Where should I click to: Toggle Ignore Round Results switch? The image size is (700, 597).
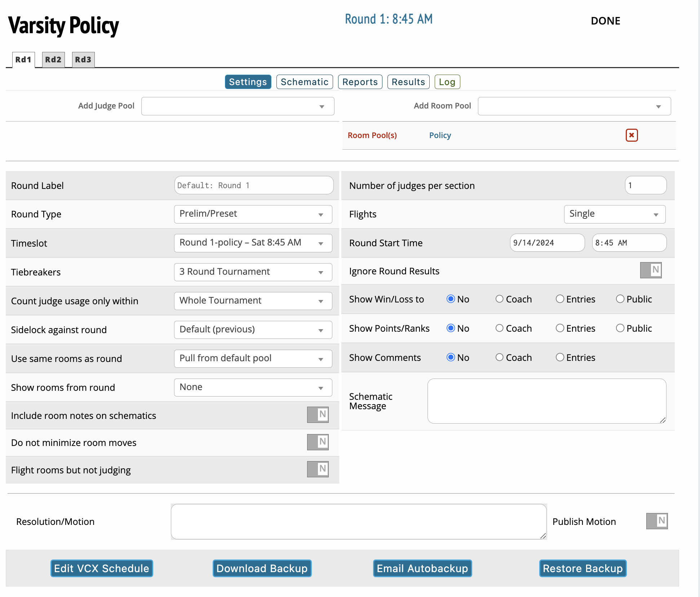pyautogui.click(x=651, y=270)
